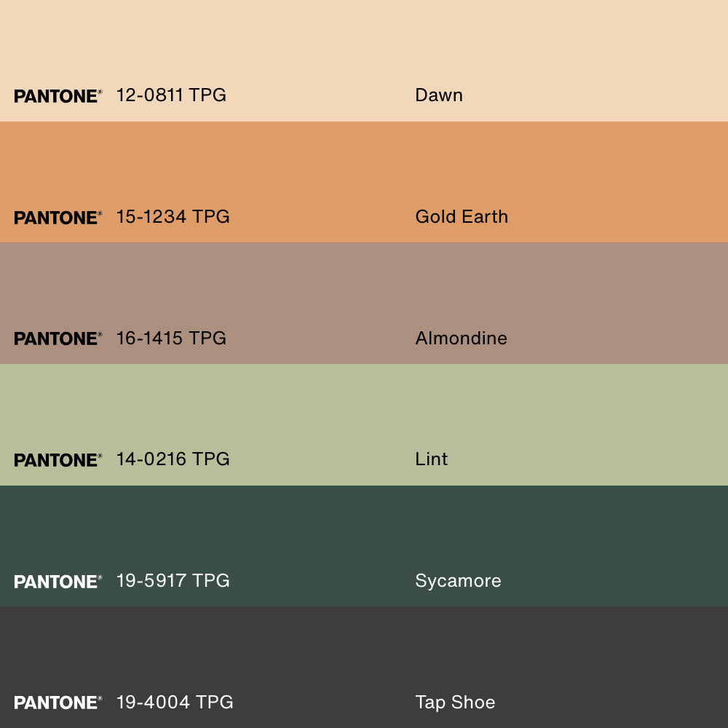Screen dimensions: 728x728
Task: Select the Gold Earth color name
Action: click(462, 217)
